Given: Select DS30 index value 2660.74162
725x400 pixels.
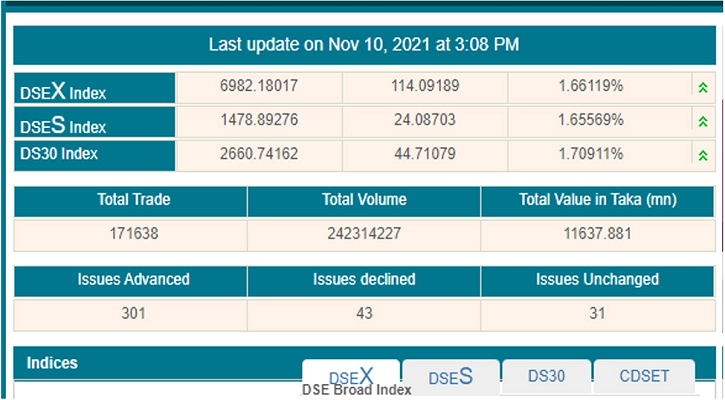Looking at the screenshot, I should pos(259,154).
